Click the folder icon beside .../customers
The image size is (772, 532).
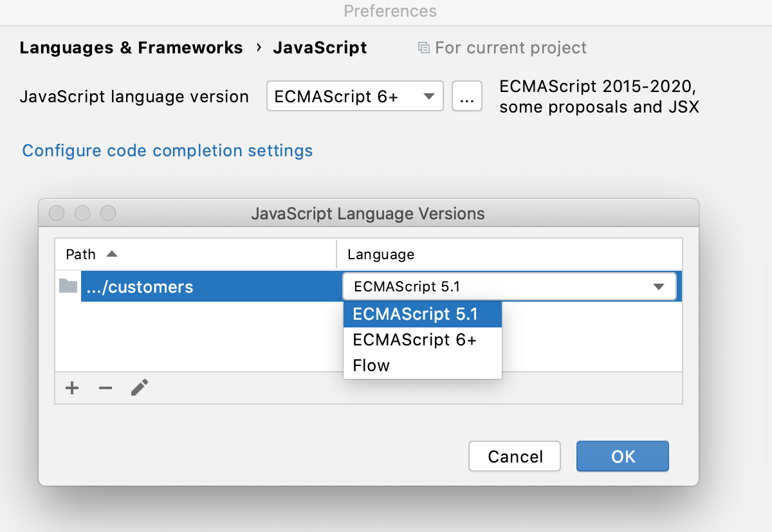pos(68,286)
